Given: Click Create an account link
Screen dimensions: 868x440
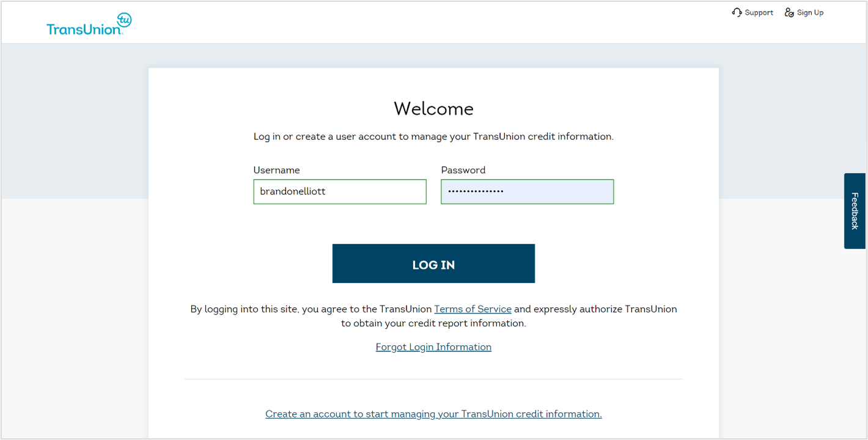Looking at the screenshot, I should [x=433, y=414].
